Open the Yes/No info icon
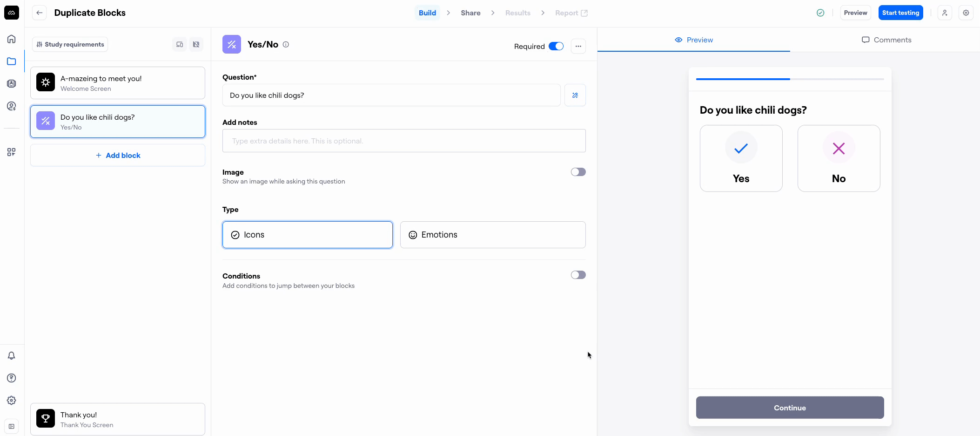 tap(286, 45)
